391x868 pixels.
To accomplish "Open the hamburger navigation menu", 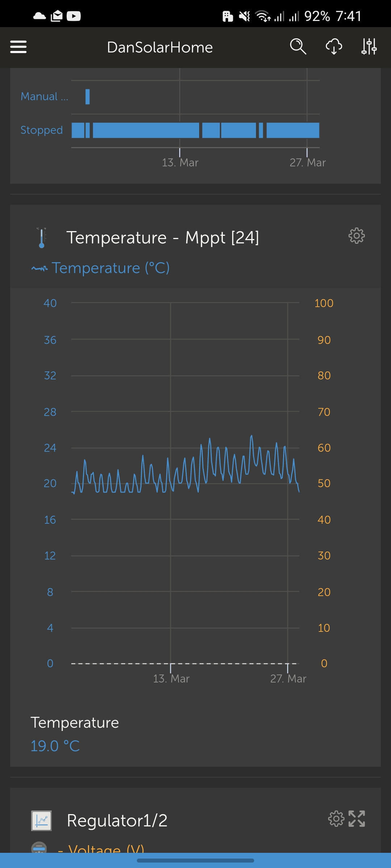I will tap(18, 47).
